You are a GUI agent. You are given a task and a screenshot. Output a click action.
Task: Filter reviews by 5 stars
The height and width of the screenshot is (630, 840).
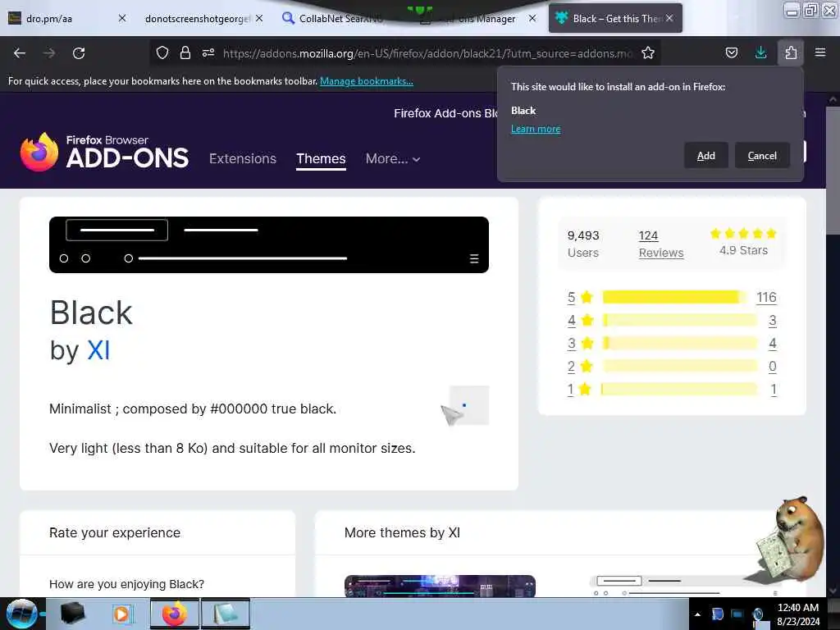tap(580, 297)
